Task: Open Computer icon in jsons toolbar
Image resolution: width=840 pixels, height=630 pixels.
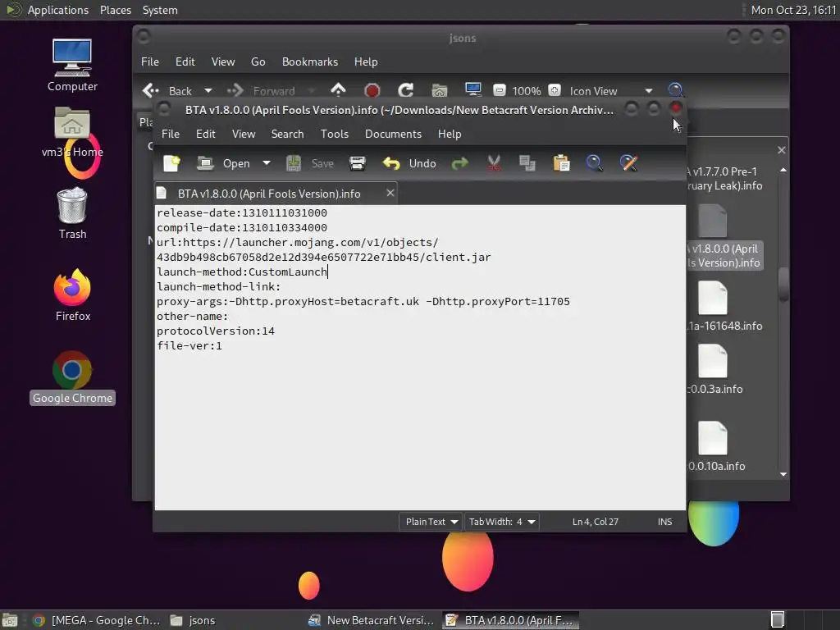Action: click(x=473, y=89)
